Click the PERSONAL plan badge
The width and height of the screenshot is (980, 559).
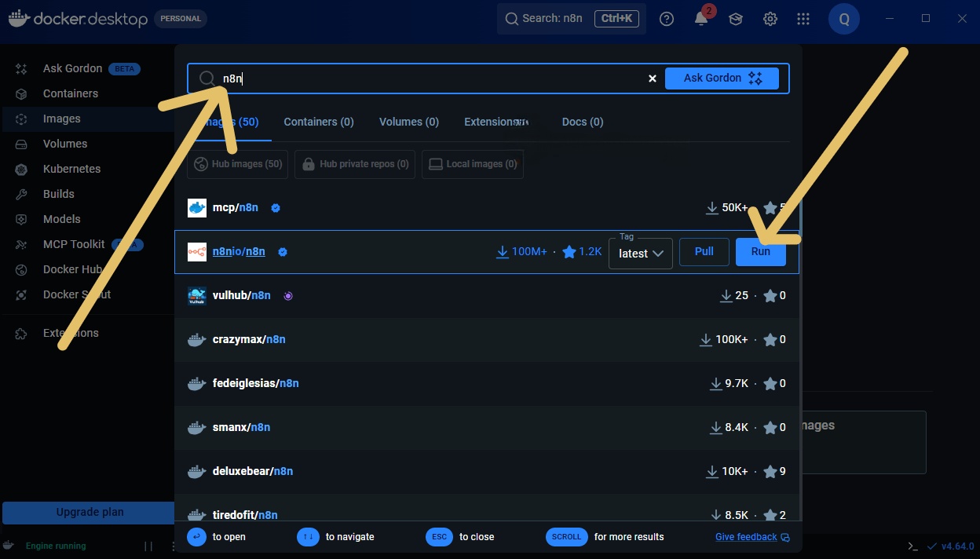coord(181,18)
